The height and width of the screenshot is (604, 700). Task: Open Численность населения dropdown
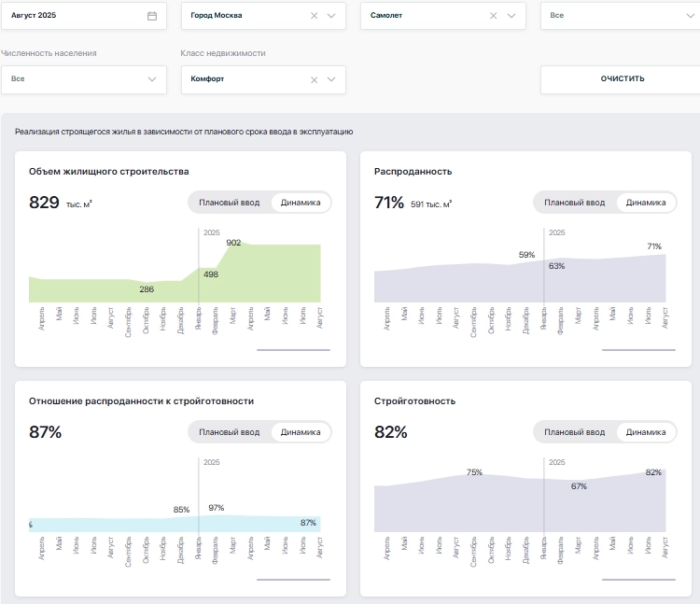[84, 79]
